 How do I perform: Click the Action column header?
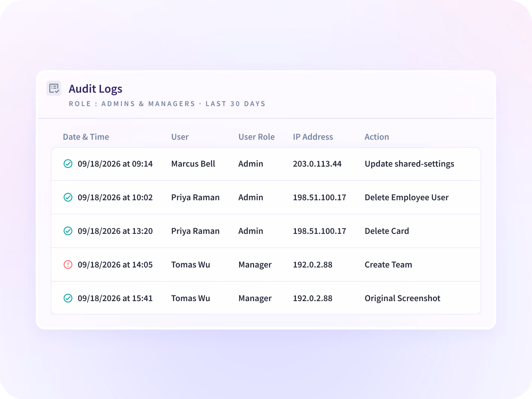click(377, 137)
